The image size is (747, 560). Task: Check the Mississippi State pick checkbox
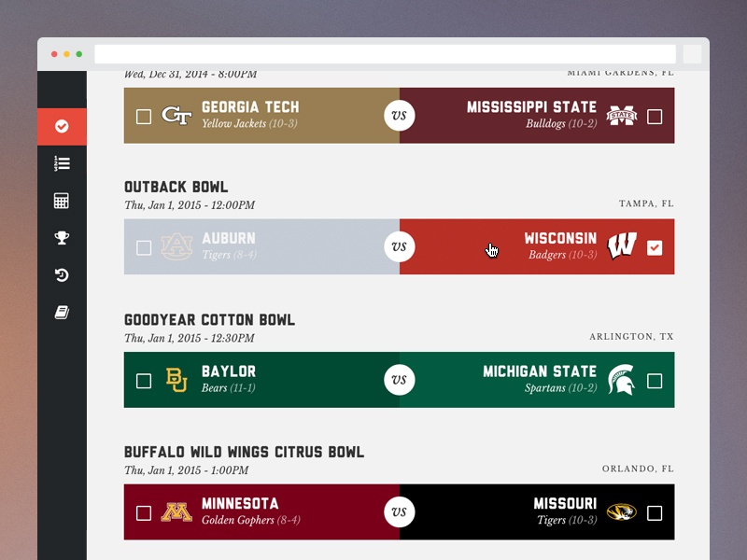[x=655, y=117]
